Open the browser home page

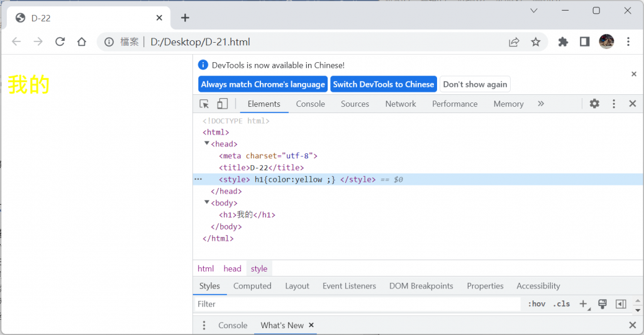pyautogui.click(x=82, y=41)
